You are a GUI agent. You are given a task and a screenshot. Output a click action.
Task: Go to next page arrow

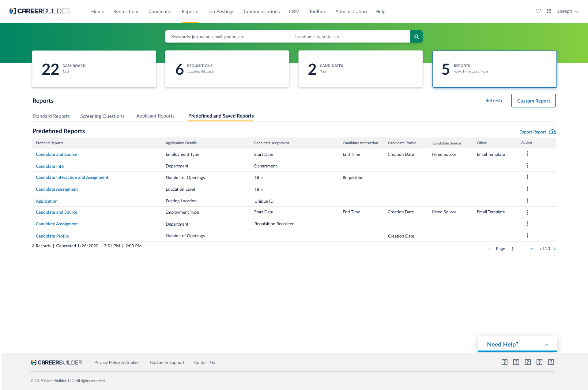[x=555, y=249]
